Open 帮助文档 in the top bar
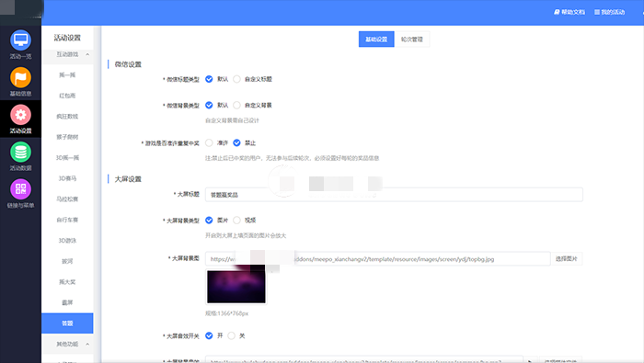The width and height of the screenshot is (644, 363). (569, 12)
